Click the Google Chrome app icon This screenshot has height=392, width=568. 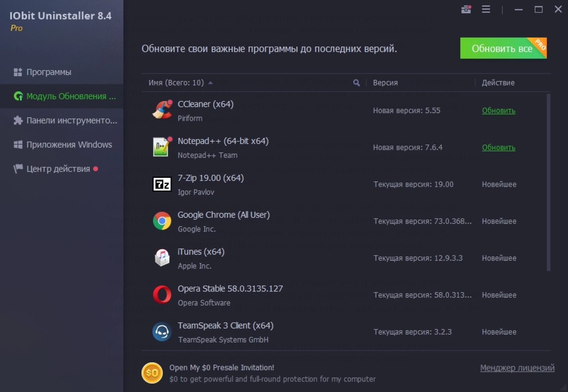coord(162,221)
